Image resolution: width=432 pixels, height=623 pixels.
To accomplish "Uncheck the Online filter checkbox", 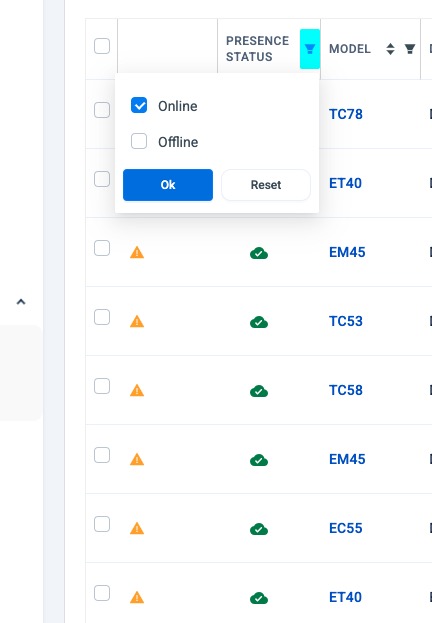I will click(x=139, y=105).
